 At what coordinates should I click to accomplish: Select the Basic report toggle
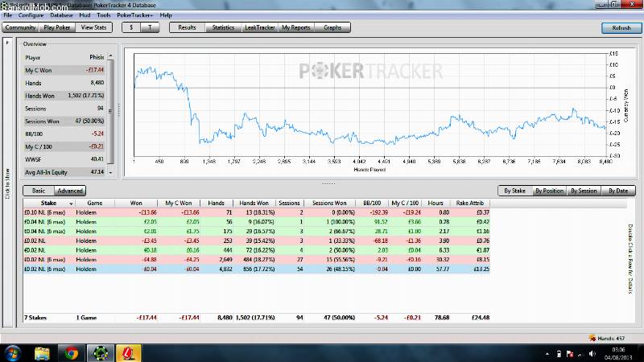point(39,191)
